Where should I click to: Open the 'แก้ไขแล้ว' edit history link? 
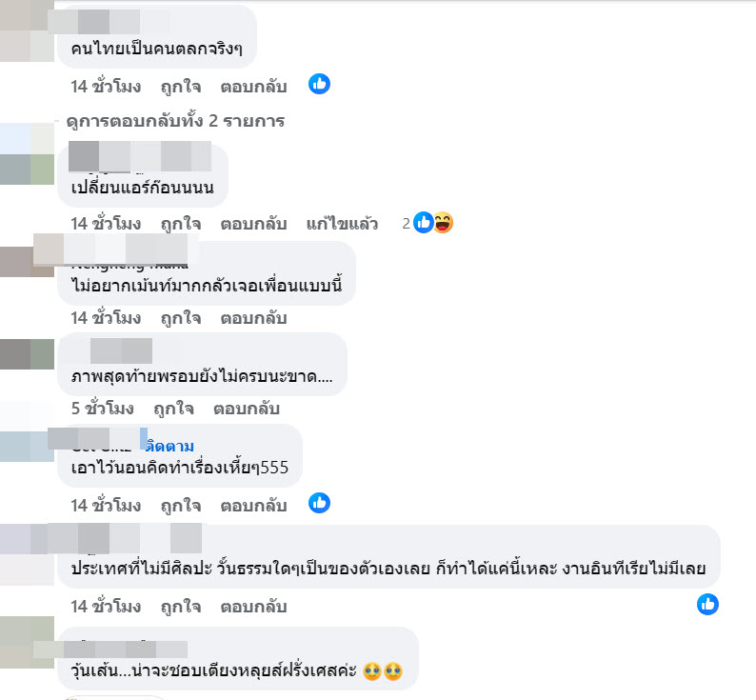click(342, 224)
